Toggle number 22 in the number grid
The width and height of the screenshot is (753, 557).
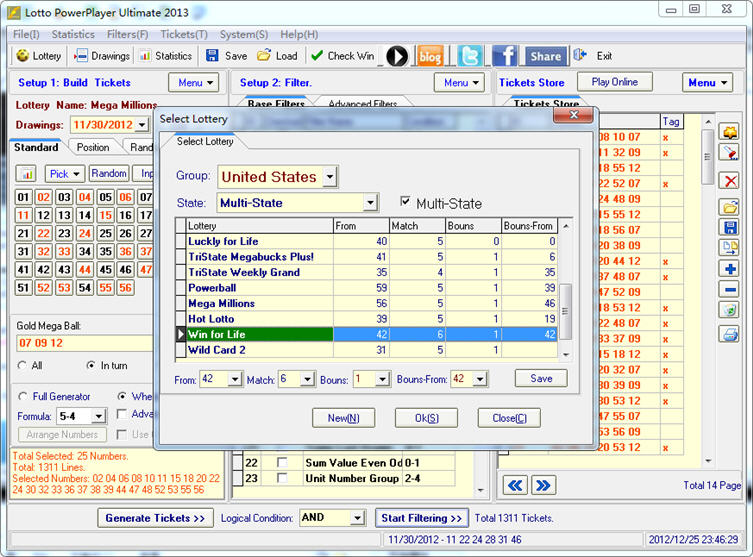(x=44, y=233)
